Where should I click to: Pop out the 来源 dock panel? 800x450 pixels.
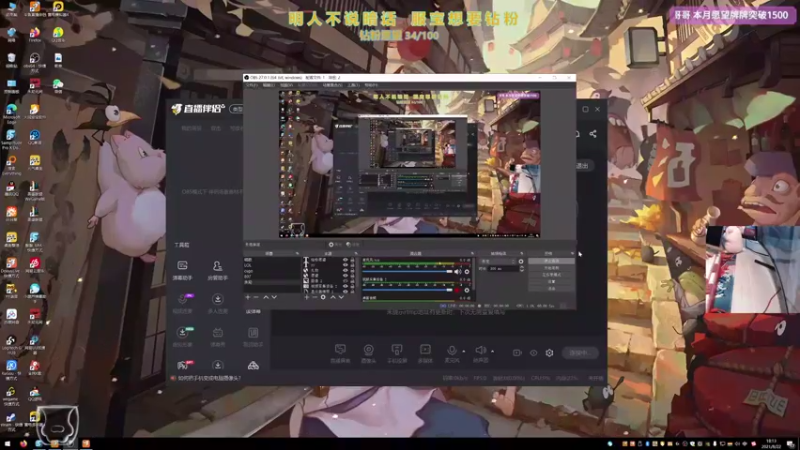[356, 254]
